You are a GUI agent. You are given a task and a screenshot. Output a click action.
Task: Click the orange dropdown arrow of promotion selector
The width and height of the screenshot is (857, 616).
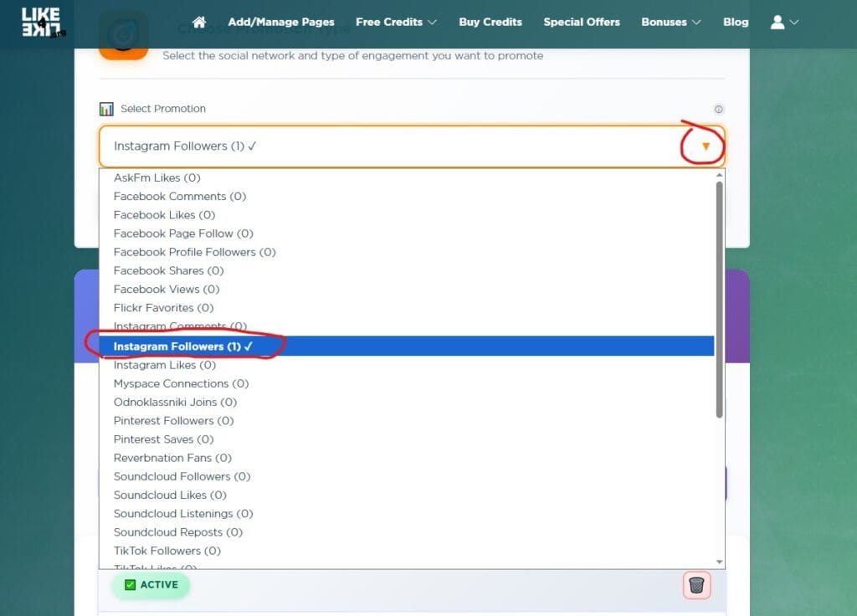coord(706,146)
